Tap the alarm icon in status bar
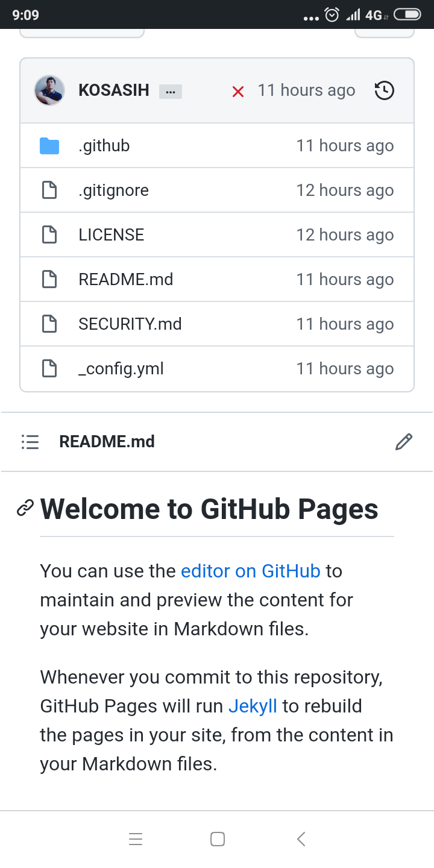This screenshot has height=868, width=434. pos(332,15)
